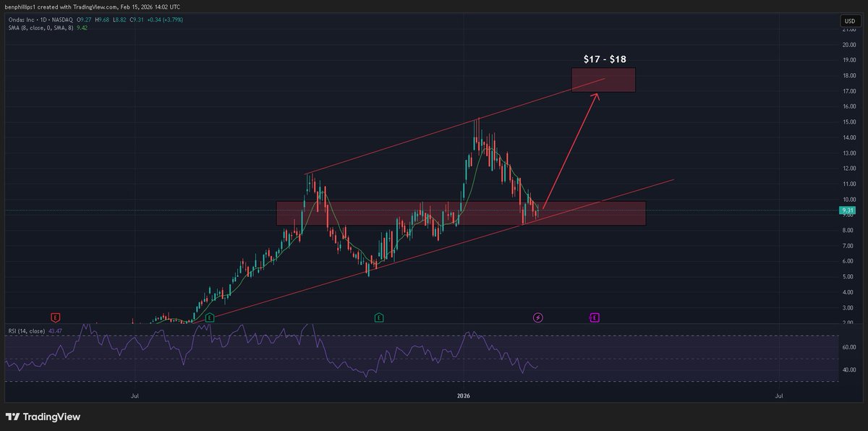Click the first green earnings marker
This screenshot has height=431, width=868.
[209, 317]
